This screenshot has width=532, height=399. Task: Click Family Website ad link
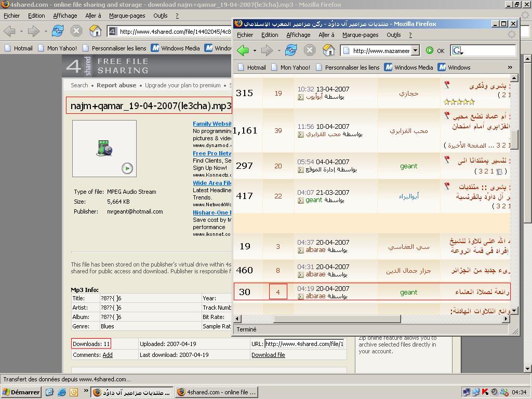pos(212,124)
